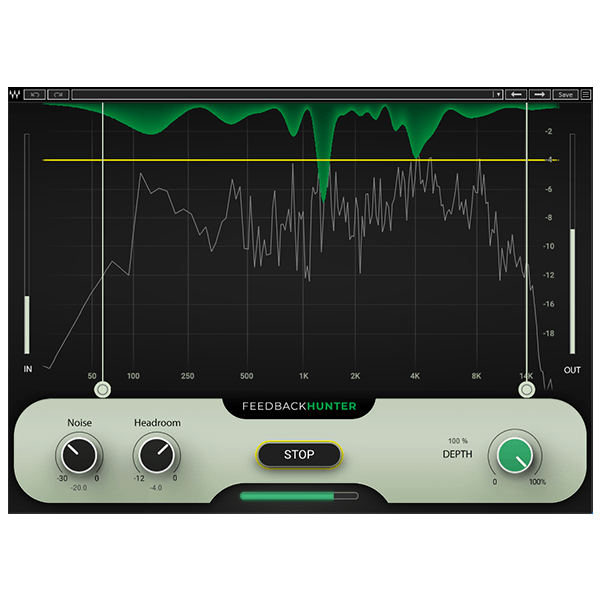Click the preset name field
The width and height of the screenshot is (600, 600).
click(x=280, y=94)
